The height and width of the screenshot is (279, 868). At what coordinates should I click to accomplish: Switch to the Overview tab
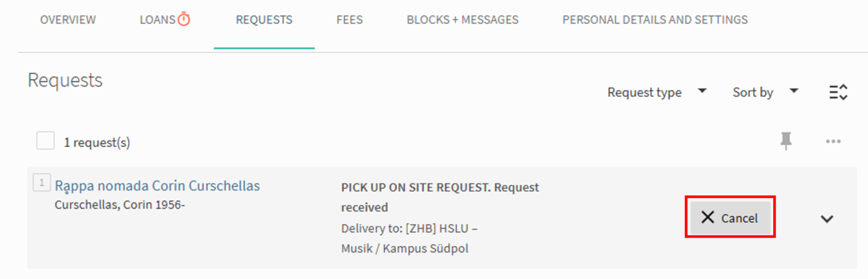coord(68,20)
